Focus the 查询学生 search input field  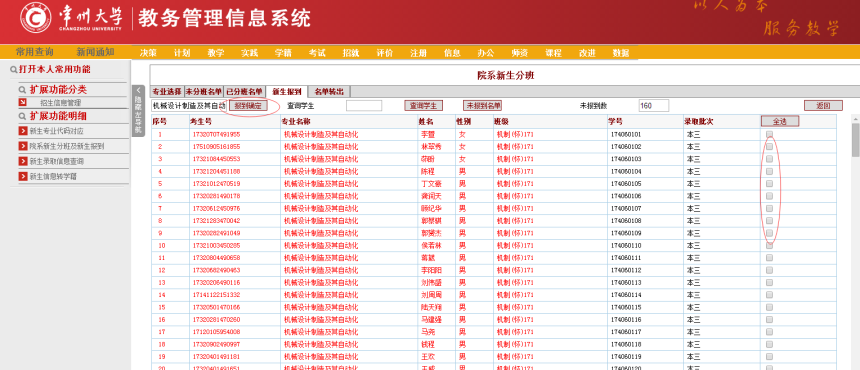364,105
